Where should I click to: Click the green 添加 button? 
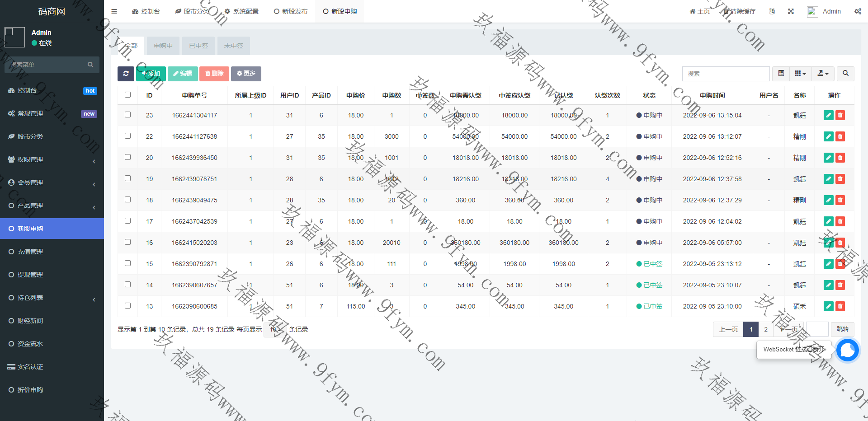click(151, 74)
